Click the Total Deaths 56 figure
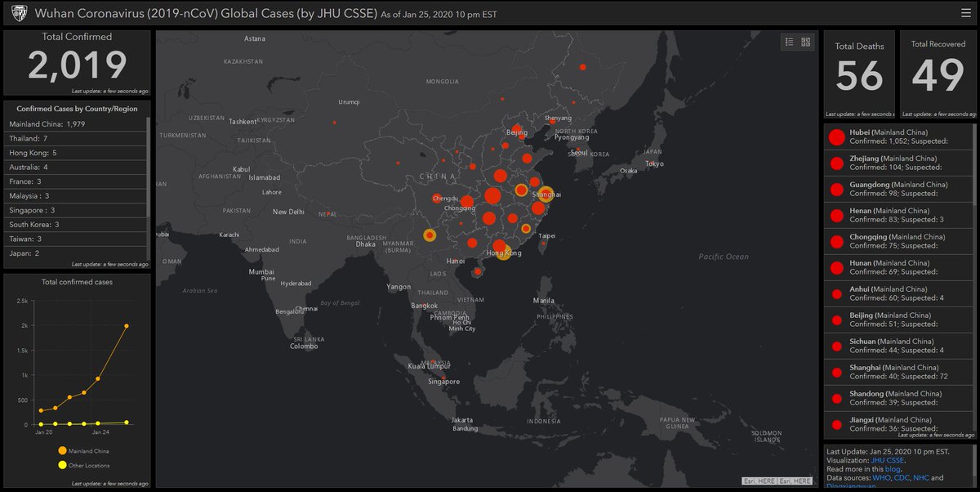 pyautogui.click(x=859, y=75)
